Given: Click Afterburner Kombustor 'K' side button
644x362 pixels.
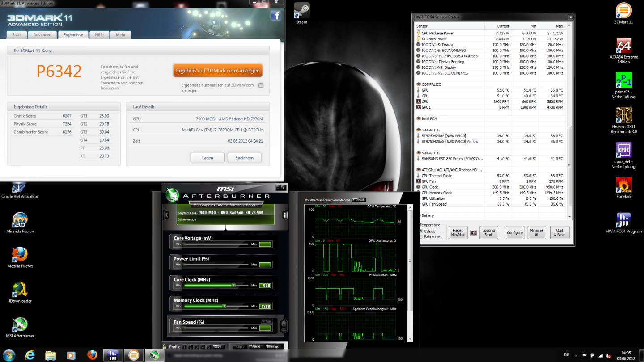Looking at the screenshot, I should [166, 215].
